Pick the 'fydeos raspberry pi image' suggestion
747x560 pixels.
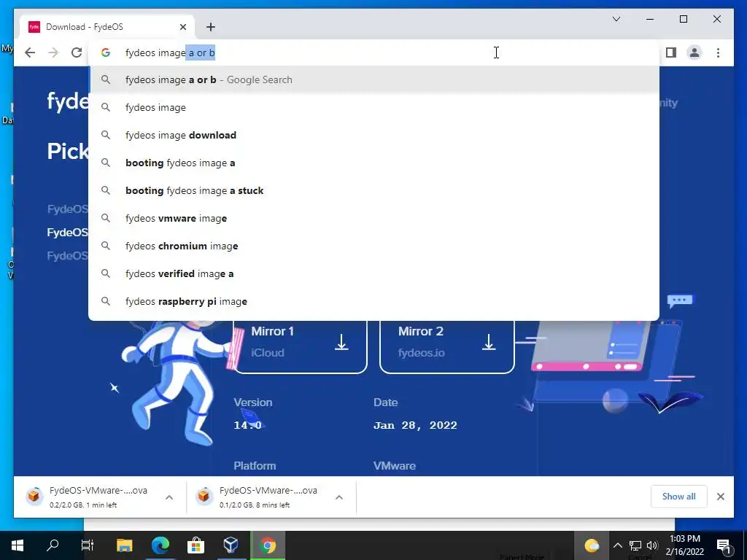tap(373, 301)
